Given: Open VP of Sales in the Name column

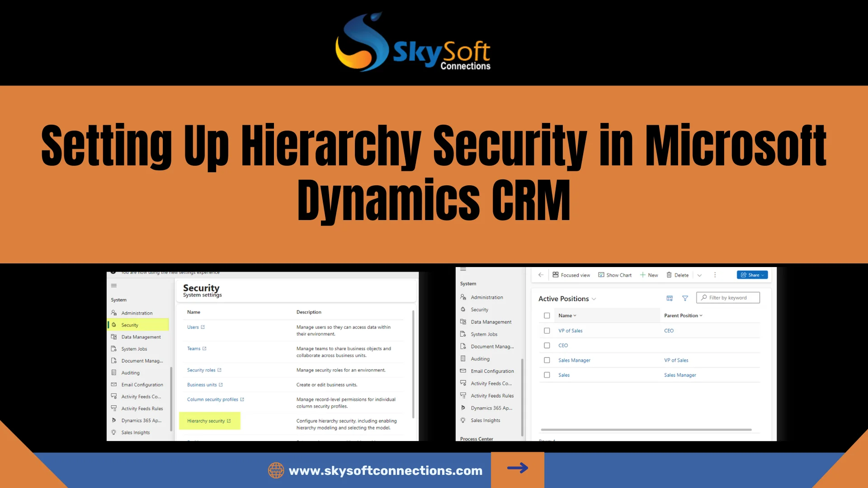Looking at the screenshot, I should coord(570,331).
